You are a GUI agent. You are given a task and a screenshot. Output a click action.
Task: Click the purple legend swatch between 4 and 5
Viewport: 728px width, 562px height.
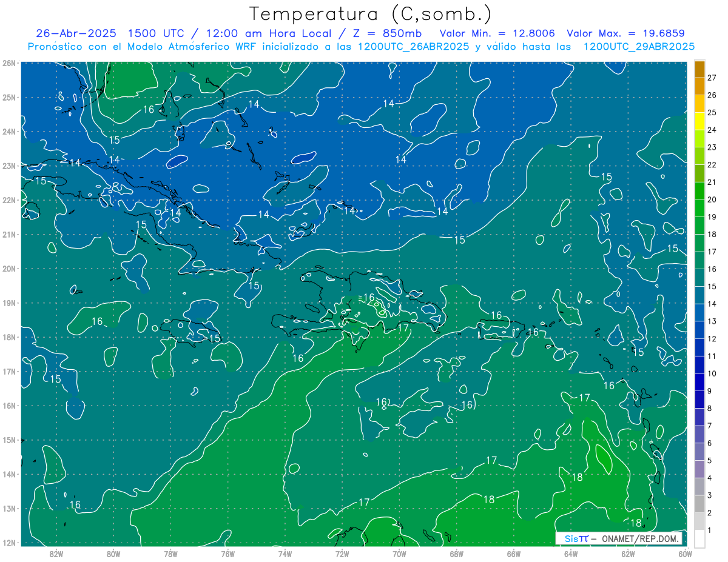[699, 469]
